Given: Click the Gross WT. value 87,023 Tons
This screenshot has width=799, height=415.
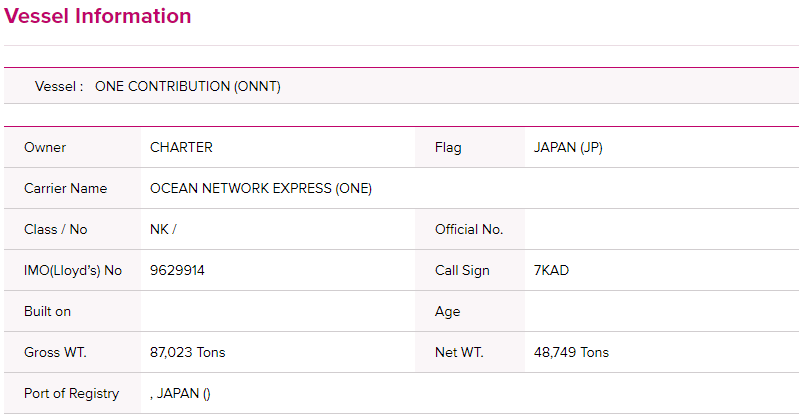Looking at the screenshot, I should point(188,352).
